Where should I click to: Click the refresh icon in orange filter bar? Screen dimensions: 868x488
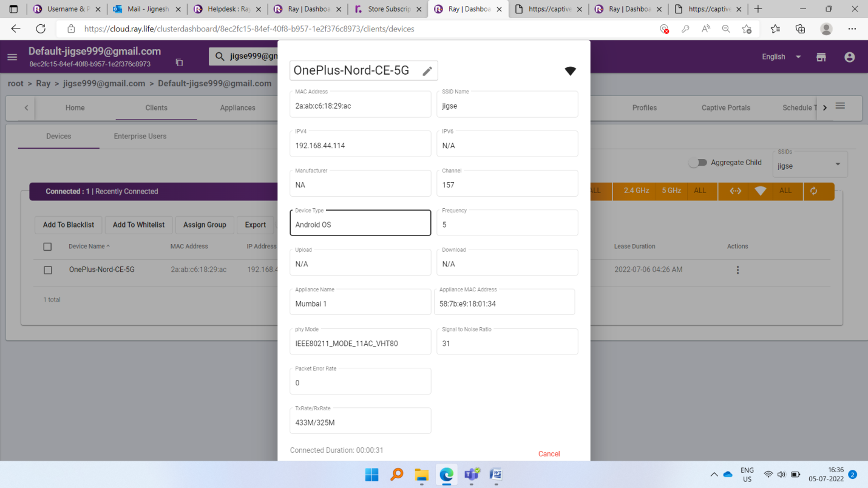(813, 191)
